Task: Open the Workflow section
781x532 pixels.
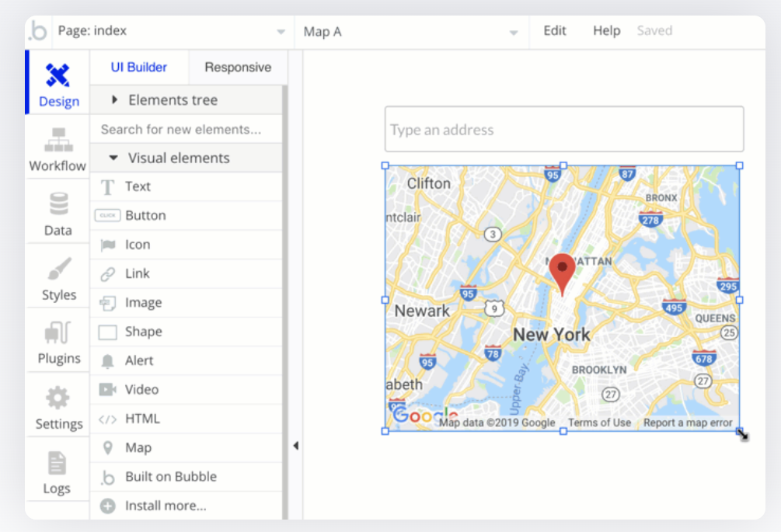Action: [x=58, y=150]
